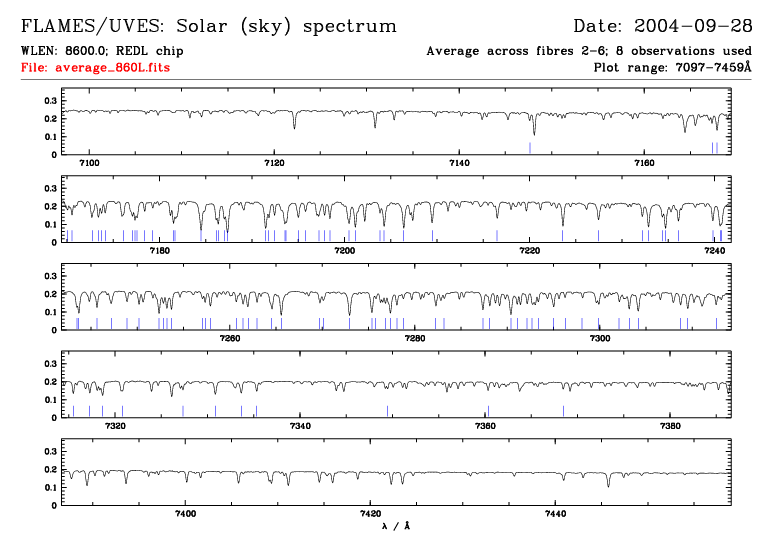This screenshot has width=782, height=542.
Task: Click the 7360 axis label
Action: coord(485,426)
